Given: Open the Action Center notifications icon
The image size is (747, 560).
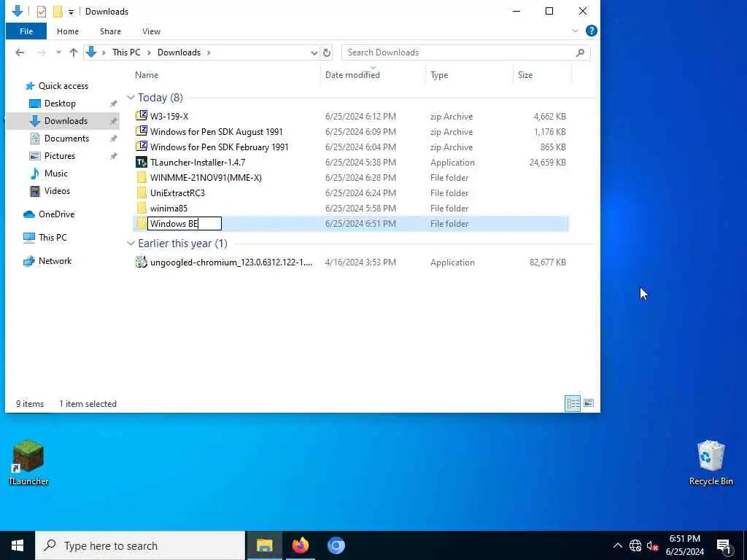Looking at the screenshot, I should pyautogui.click(x=724, y=545).
